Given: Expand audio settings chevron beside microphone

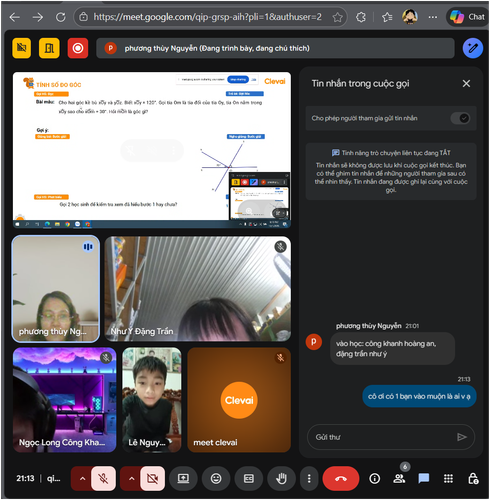Looking at the screenshot, I should [82, 479].
